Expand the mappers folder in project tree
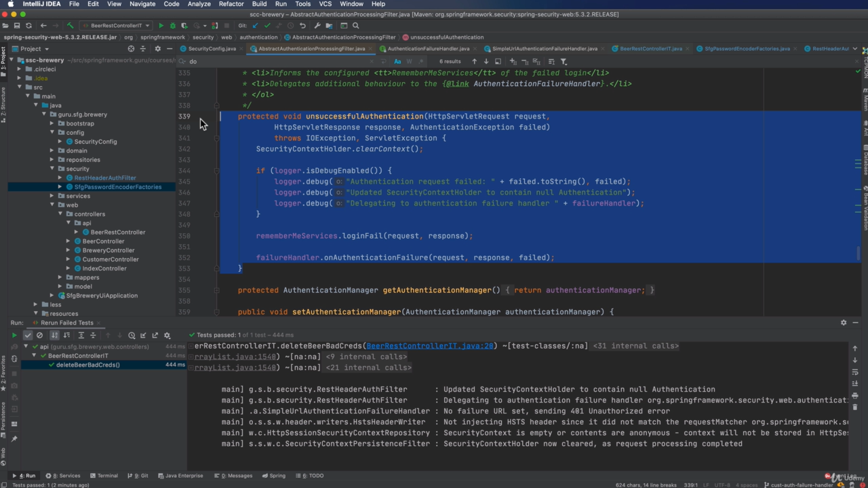 (60, 277)
